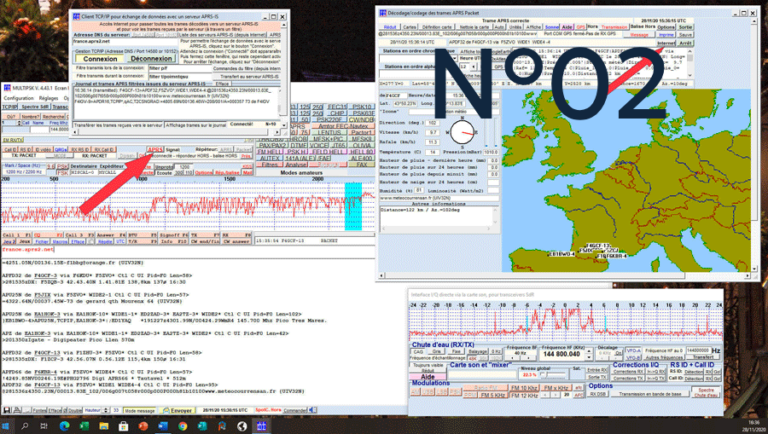Open the Réglages menu in MultiPSK

48,98
